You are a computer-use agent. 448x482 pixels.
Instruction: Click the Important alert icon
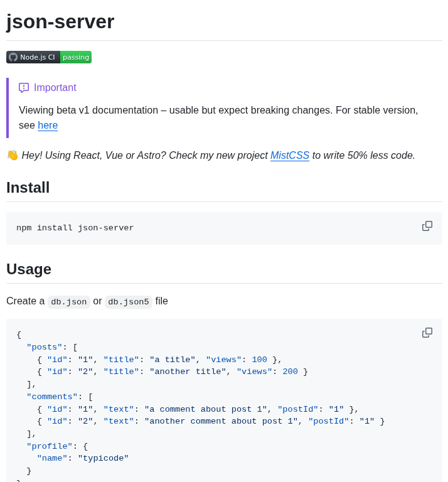coord(24,88)
